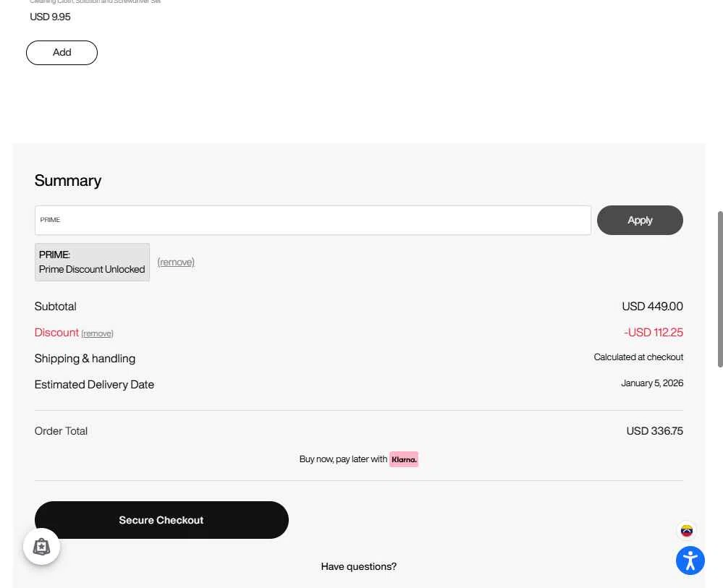Viewport: 723px width, 588px height.
Task: Click the 'Calculated at checkout' shipping text
Action: pos(638,357)
